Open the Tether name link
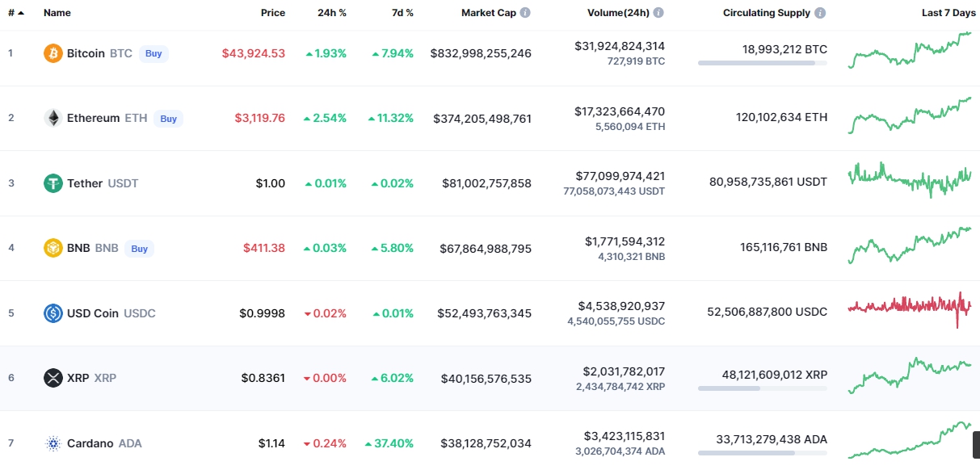The height and width of the screenshot is (474, 980). click(85, 183)
